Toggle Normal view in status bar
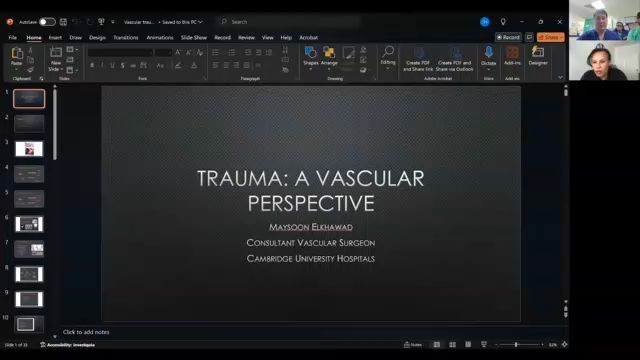This screenshot has height=360, width=640. tap(436, 345)
